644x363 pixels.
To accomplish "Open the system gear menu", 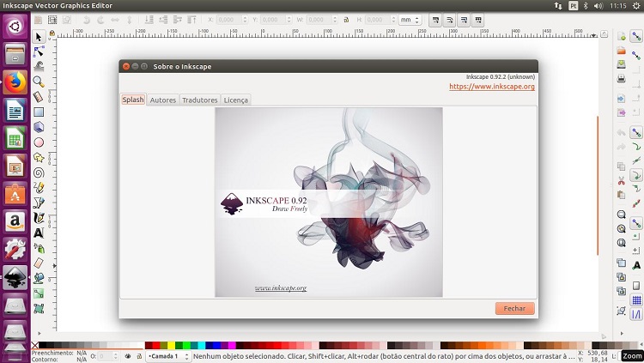I will pos(636,6).
